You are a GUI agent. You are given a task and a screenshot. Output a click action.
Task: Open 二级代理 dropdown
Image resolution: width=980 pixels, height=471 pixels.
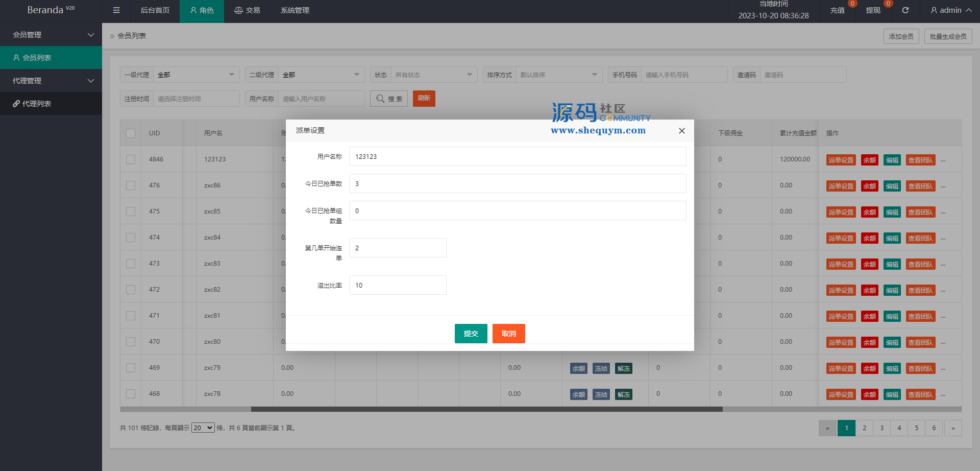pyautogui.click(x=322, y=75)
